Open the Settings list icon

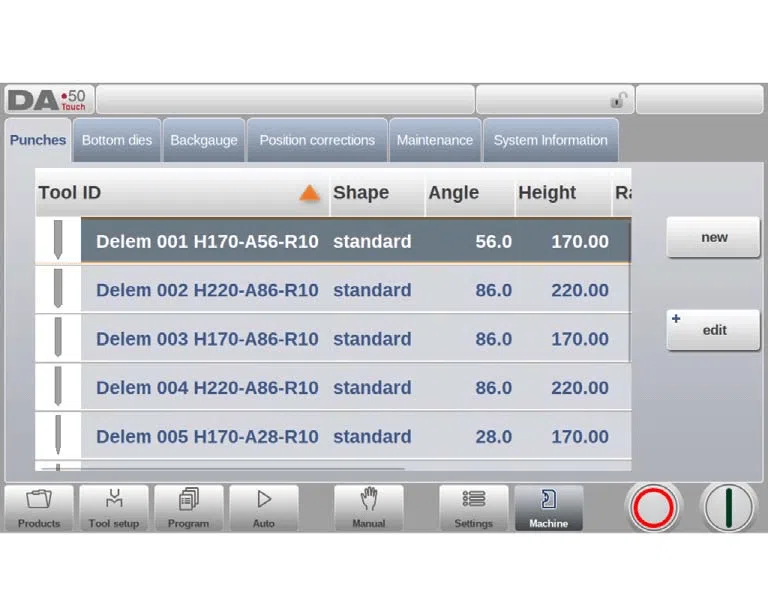tap(474, 508)
